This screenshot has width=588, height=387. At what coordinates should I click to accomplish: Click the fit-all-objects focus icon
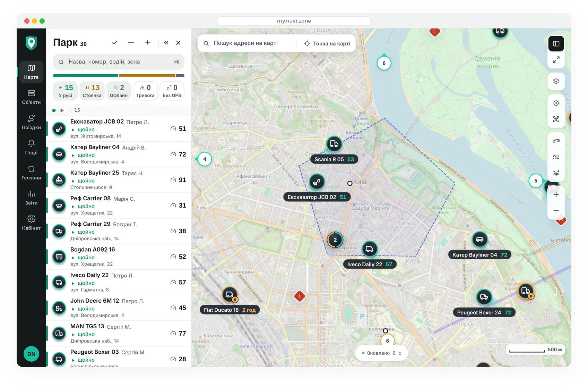tap(556, 119)
